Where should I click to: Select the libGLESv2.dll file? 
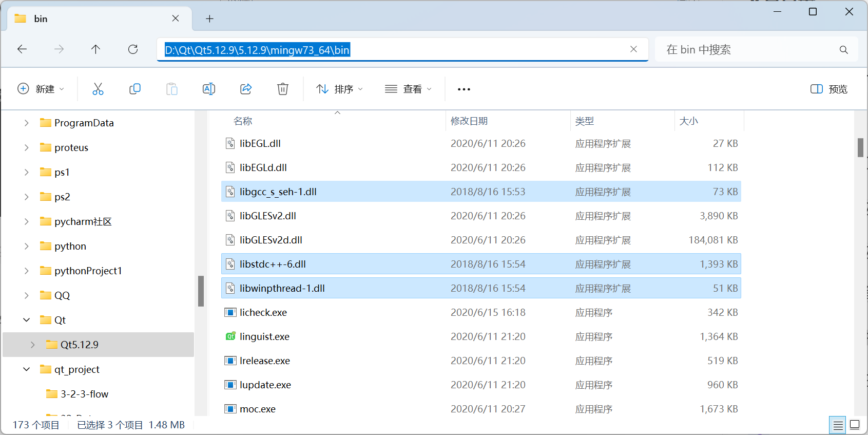coord(481,216)
